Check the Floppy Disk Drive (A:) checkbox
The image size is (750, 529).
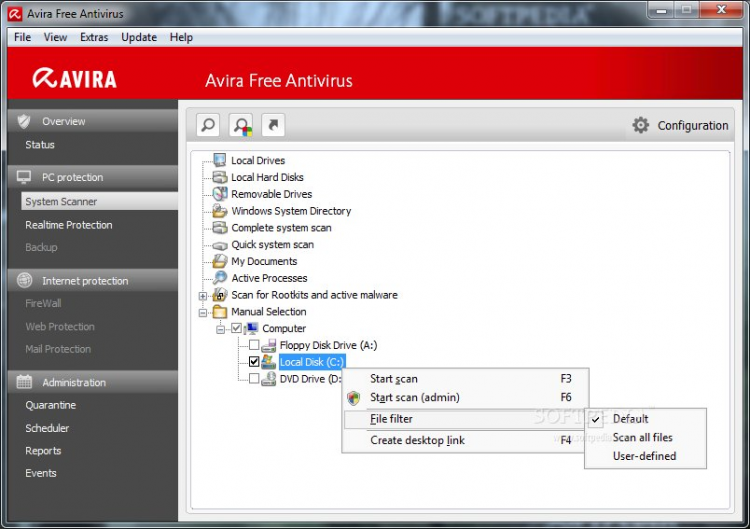click(x=254, y=345)
